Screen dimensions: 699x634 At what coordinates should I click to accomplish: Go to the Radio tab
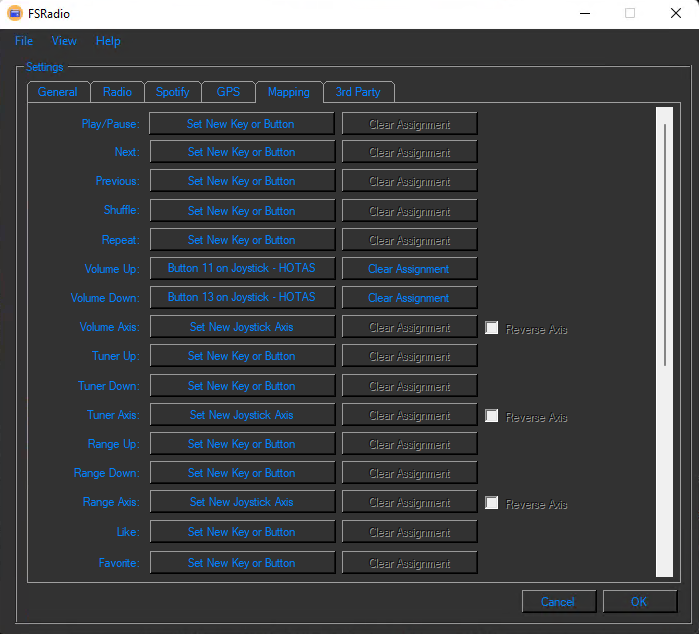(x=117, y=92)
